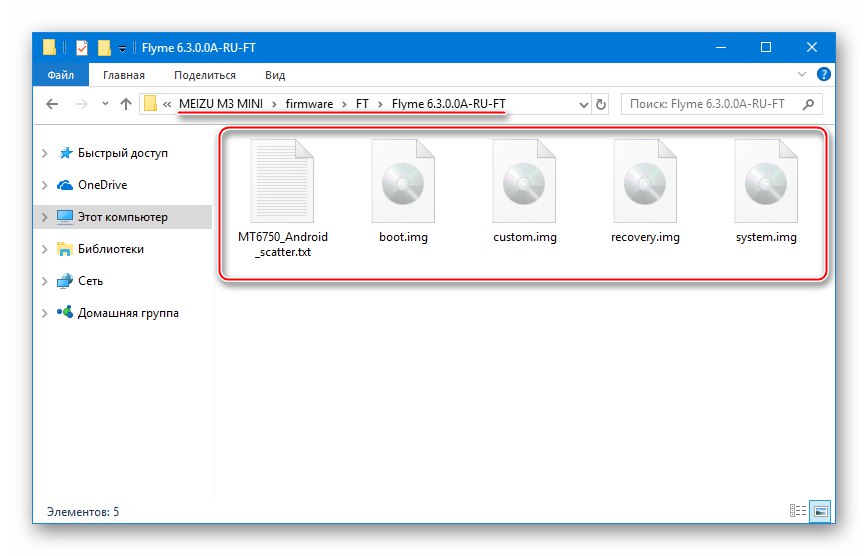868x556 pixels.
Task: Expand Быстрый доступ tree node
Action: point(44,153)
